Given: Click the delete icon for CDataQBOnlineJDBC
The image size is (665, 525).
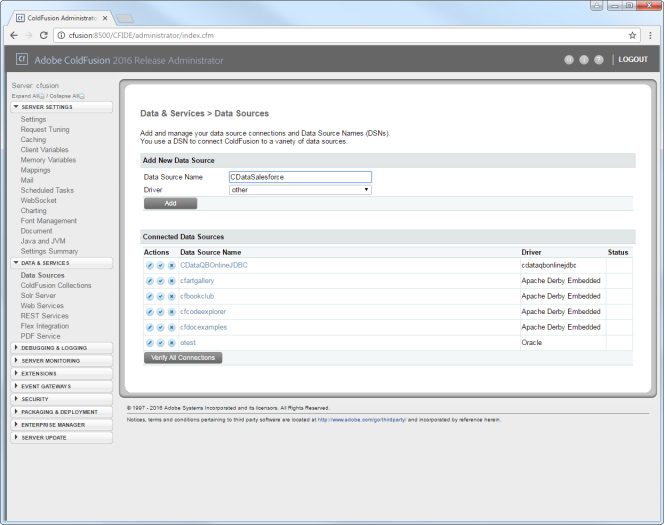Looking at the screenshot, I should 172,266.
